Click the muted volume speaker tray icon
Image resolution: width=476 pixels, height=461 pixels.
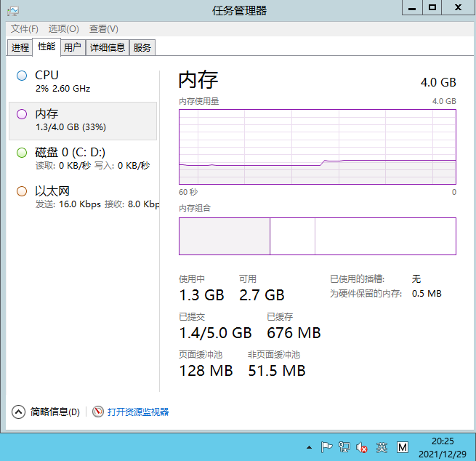tap(362, 447)
